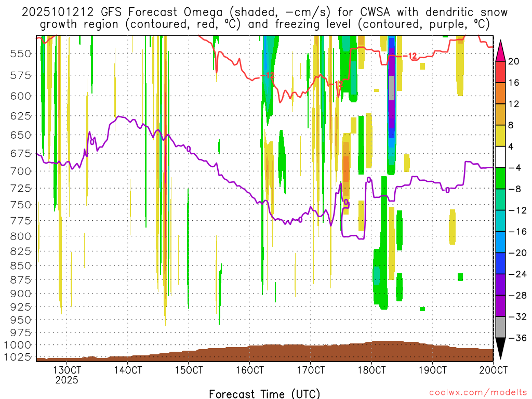Click the 1000 pressure level label

(x=18, y=345)
